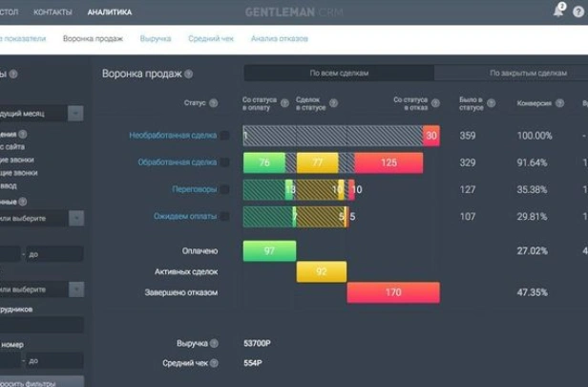Expand the first 'или выберите' dropdown
588x387 pixels.
(75, 218)
